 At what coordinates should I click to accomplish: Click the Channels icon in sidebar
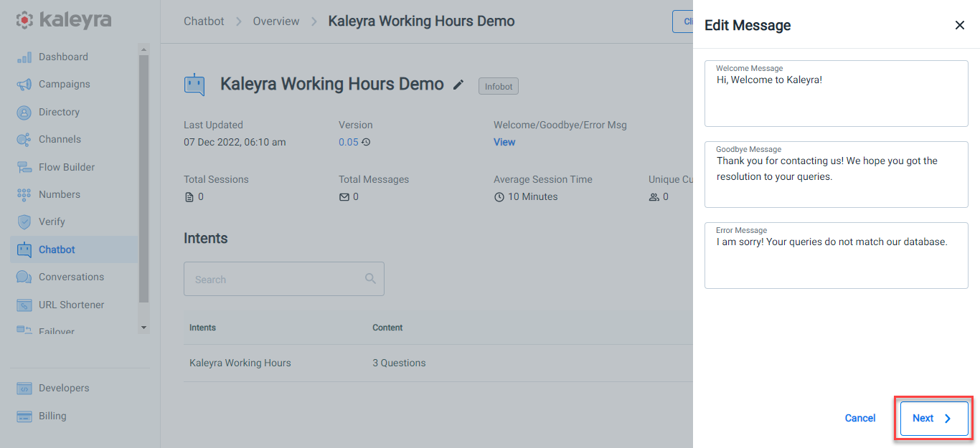[x=24, y=140]
